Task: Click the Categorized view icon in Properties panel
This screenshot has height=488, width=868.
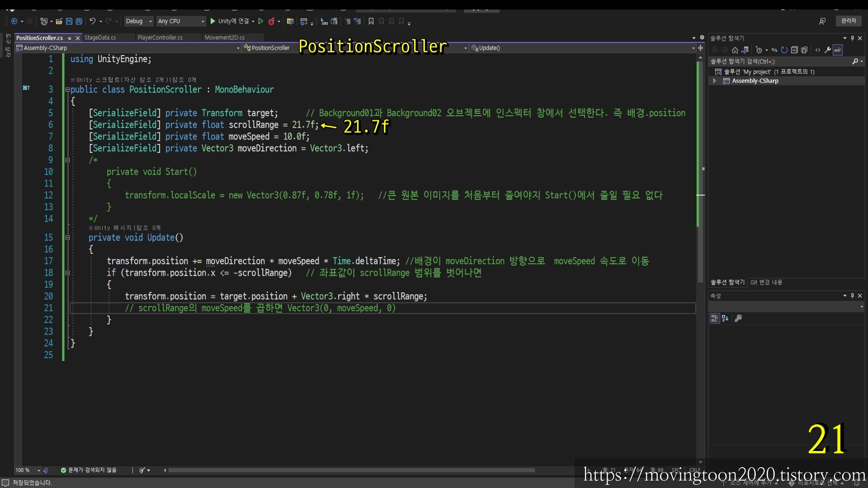Action: point(714,319)
